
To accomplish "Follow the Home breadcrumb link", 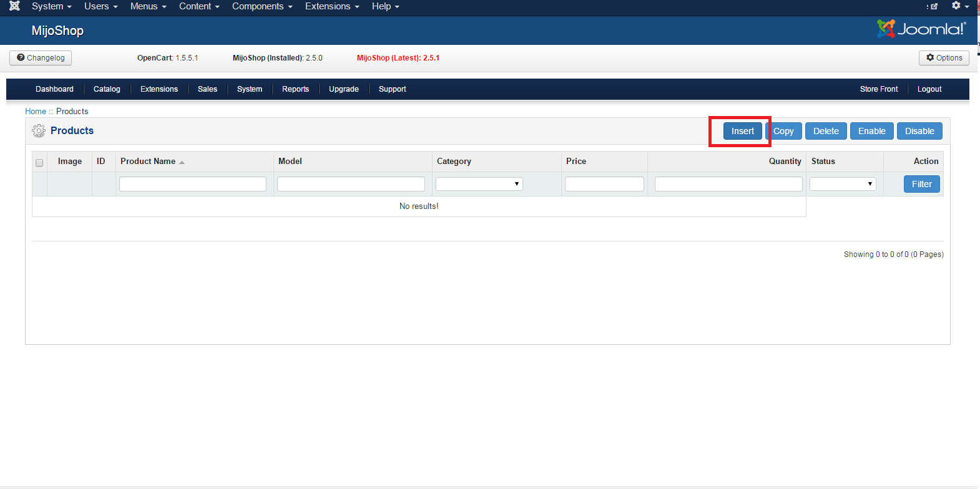I will click(x=36, y=111).
